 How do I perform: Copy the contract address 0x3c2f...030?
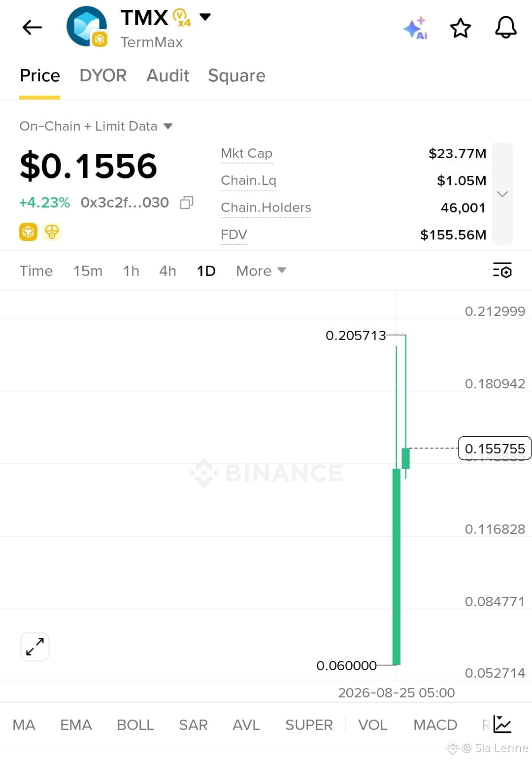(187, 203)
